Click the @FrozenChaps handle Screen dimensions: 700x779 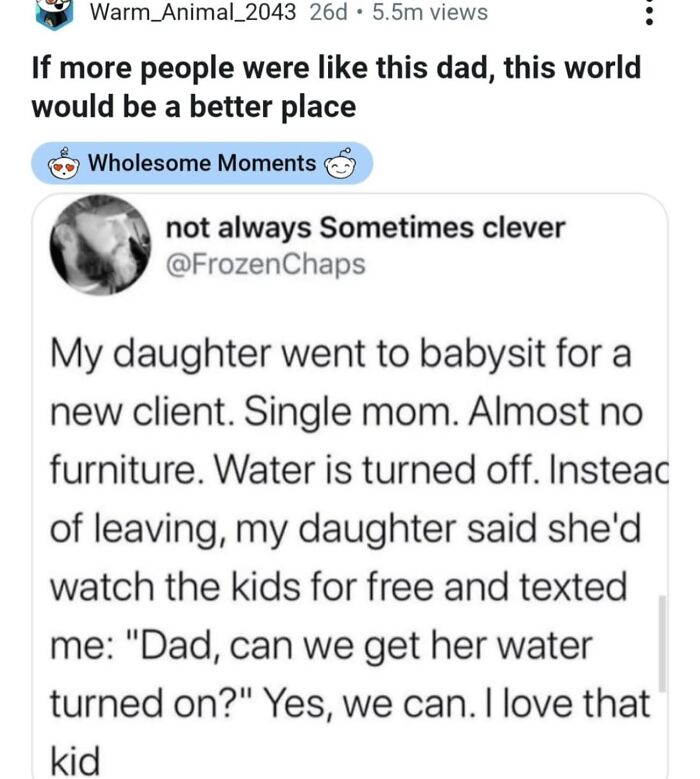pos(265,264)
